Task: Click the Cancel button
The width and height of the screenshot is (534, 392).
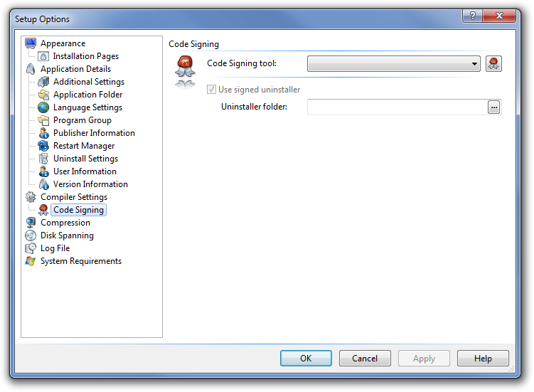Action: click(x=365, y=358)
